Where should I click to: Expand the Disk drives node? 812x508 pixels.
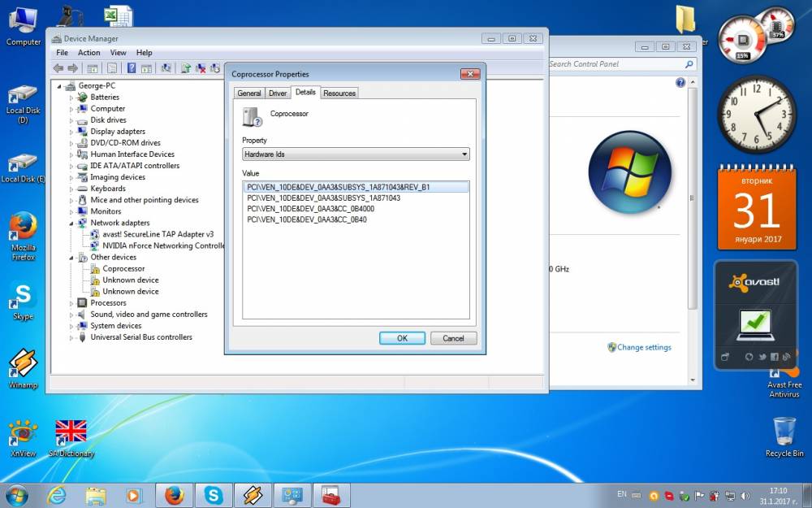[71, 120]
